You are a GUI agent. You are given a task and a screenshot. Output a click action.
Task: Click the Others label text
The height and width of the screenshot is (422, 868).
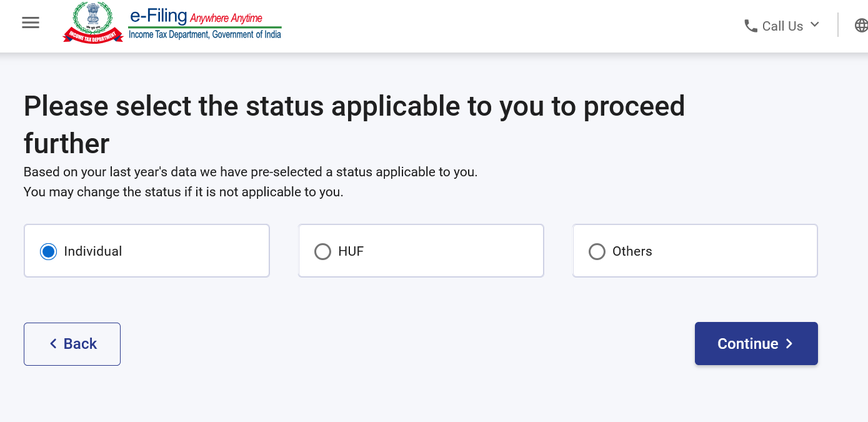point(632,251)
